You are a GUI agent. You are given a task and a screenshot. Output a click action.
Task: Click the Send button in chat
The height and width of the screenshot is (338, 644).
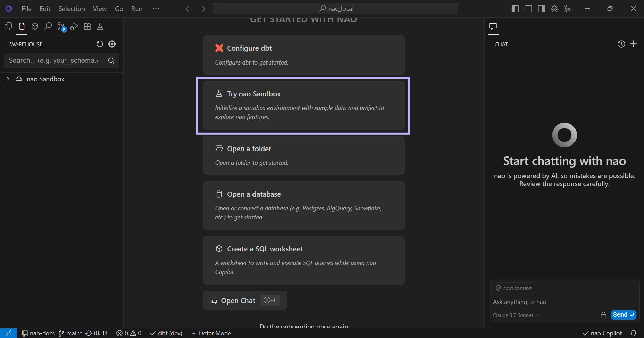624,315
